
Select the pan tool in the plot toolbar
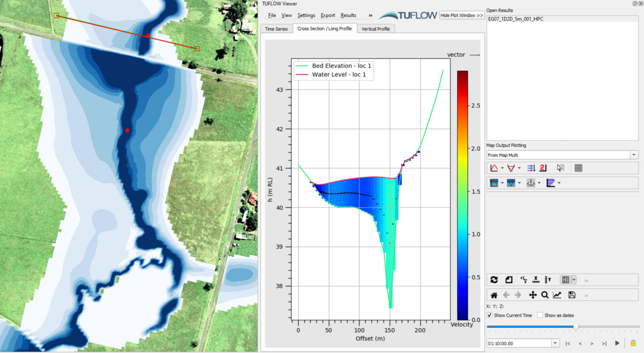[x=533, y=295]
